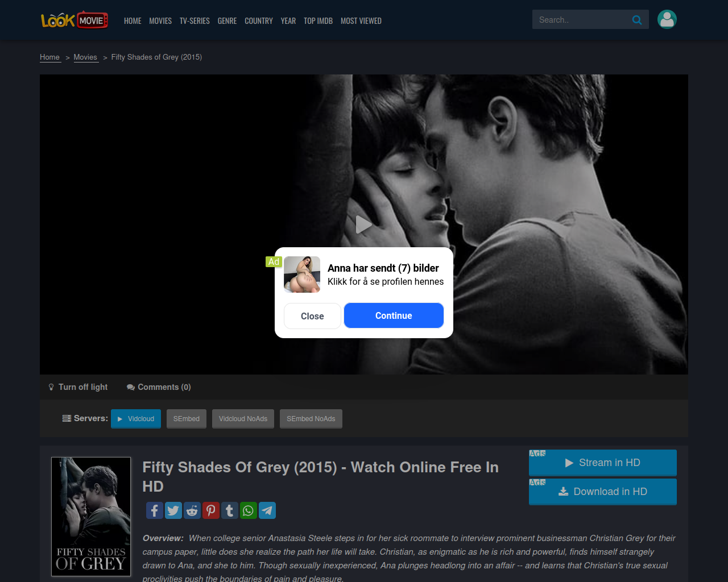The width and height of the screenshot is (728, 582).
Task: Click Continue in the ad popup
Action: click(394, 315)
